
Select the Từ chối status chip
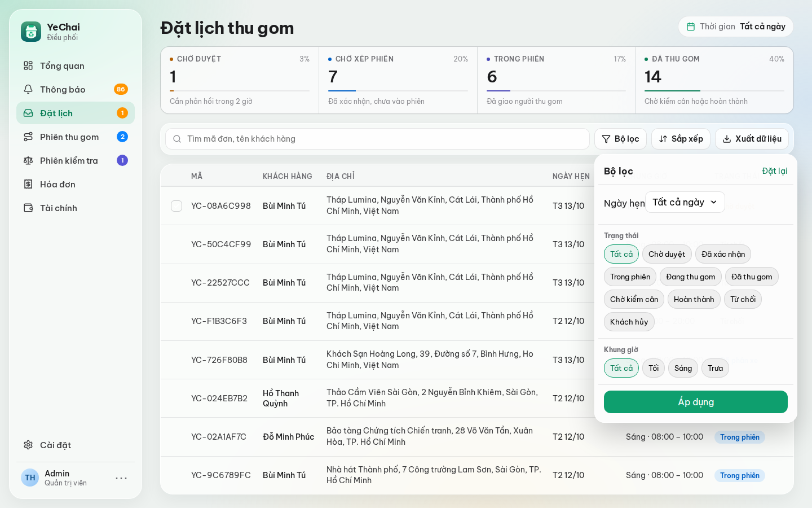point(743,299)
